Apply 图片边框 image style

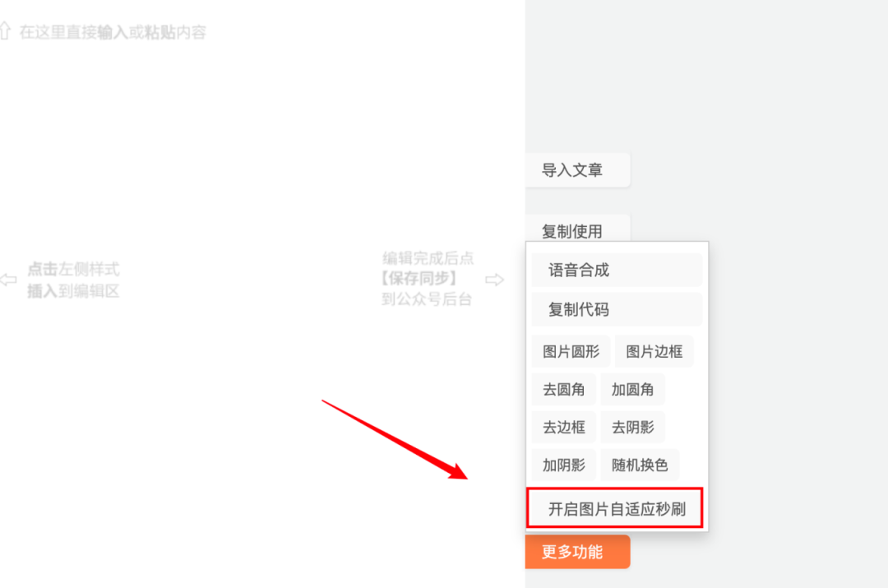click(654, 351)
